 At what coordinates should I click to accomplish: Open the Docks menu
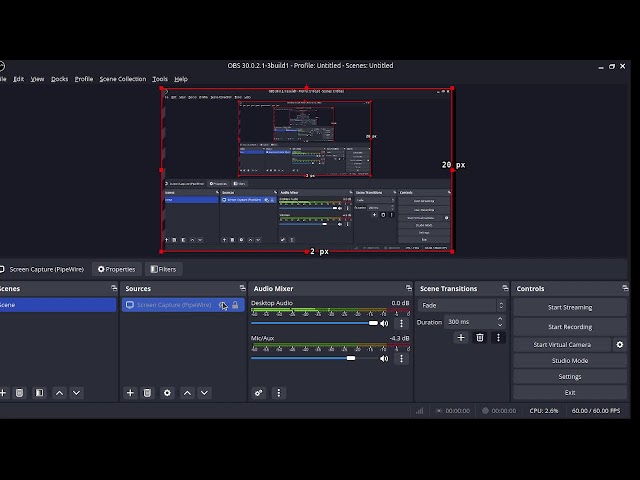(x=59, y=79)
